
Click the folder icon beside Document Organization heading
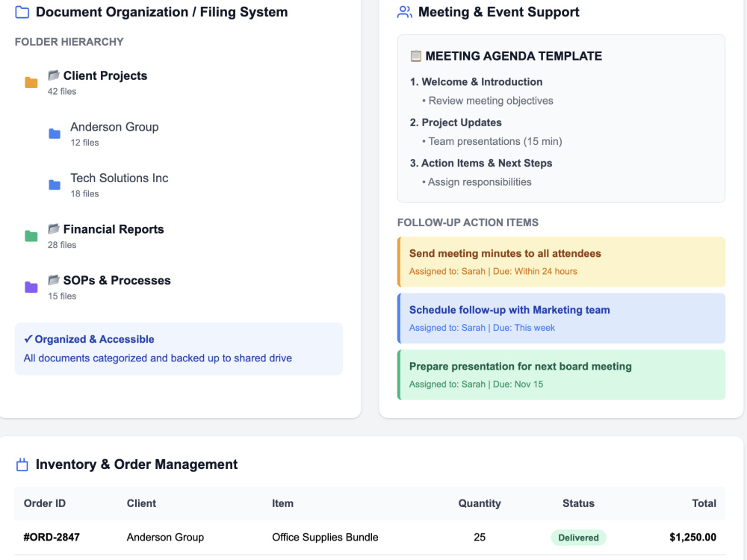coord(22,12)
